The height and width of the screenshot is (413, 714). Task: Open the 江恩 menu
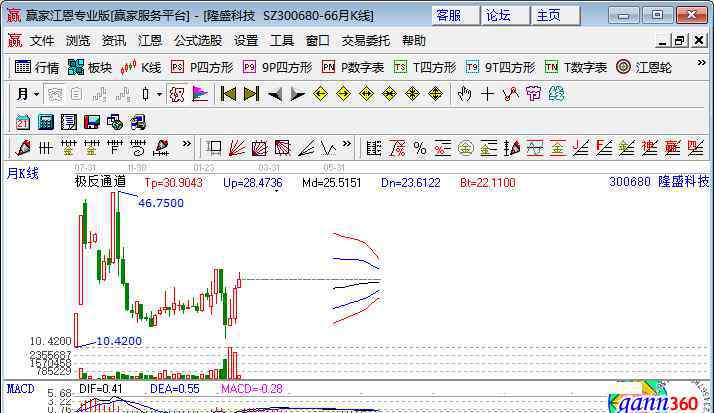point(150,41)
